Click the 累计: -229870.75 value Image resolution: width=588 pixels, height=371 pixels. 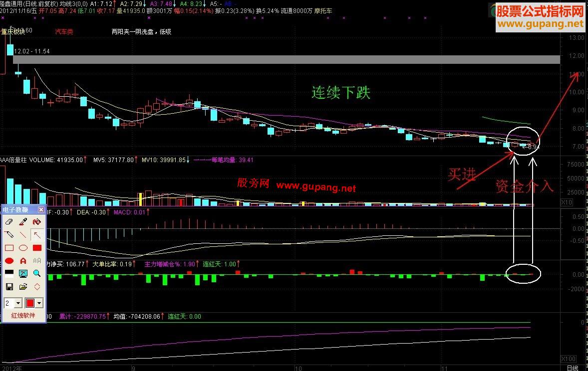coord(82,316)
